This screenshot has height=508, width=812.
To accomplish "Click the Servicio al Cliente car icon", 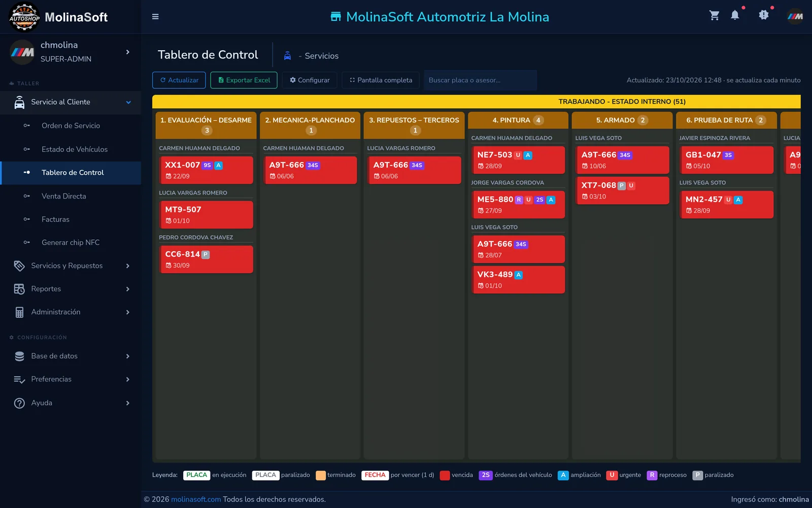I will coord(19,102).
